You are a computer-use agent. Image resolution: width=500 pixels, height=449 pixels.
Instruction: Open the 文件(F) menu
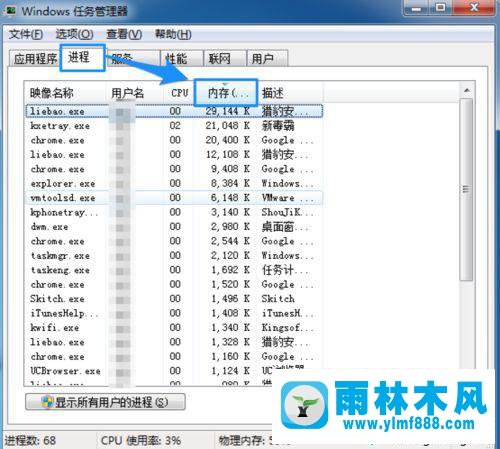(26, 34)
